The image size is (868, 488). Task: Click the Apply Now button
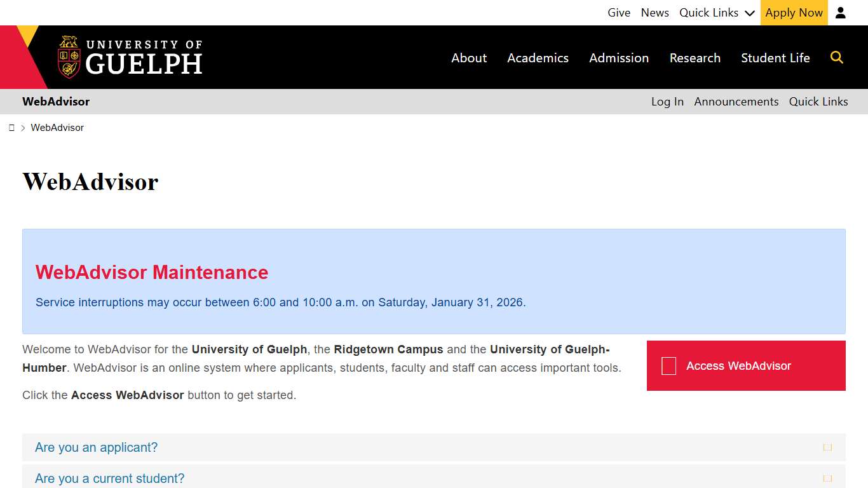[x=794, y=12]
